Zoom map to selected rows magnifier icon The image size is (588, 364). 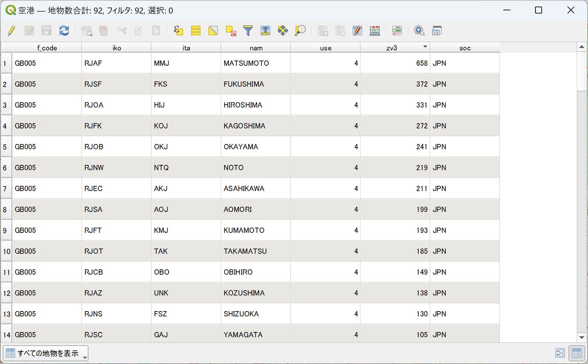point(300,30)
